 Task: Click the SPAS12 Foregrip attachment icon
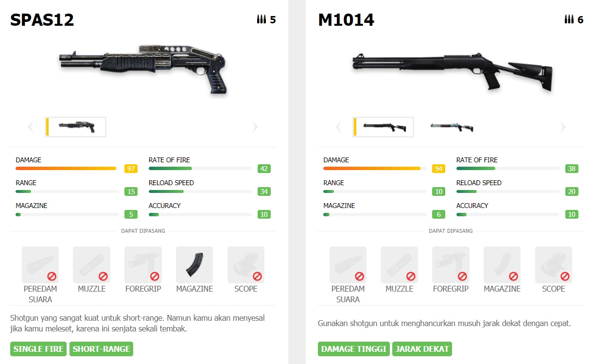click(x=143, y=265)
